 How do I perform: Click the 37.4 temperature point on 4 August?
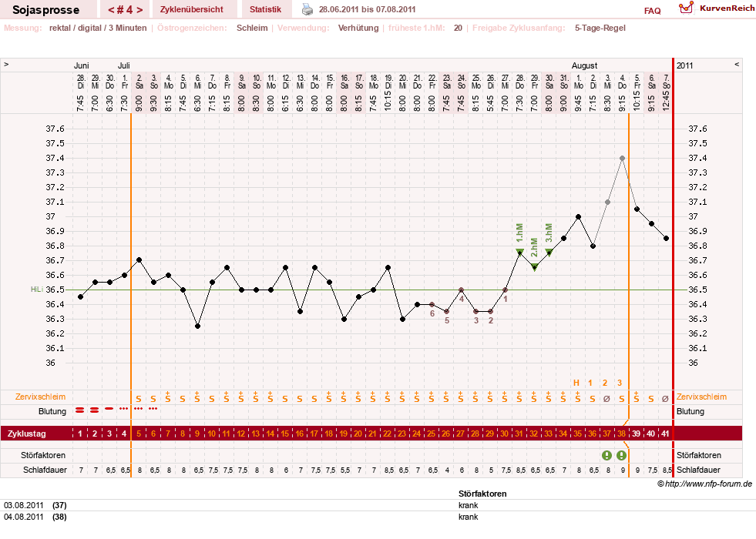point(623,158)
